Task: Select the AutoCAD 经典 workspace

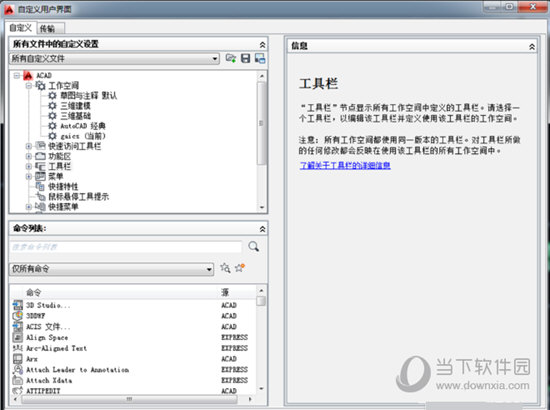Action: click(x=82, y=126)
